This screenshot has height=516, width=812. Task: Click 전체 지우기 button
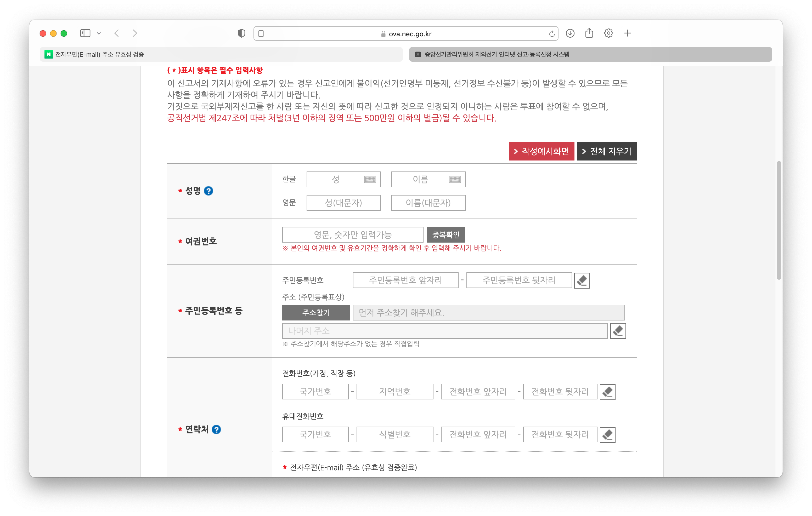[x=607, y=151]
